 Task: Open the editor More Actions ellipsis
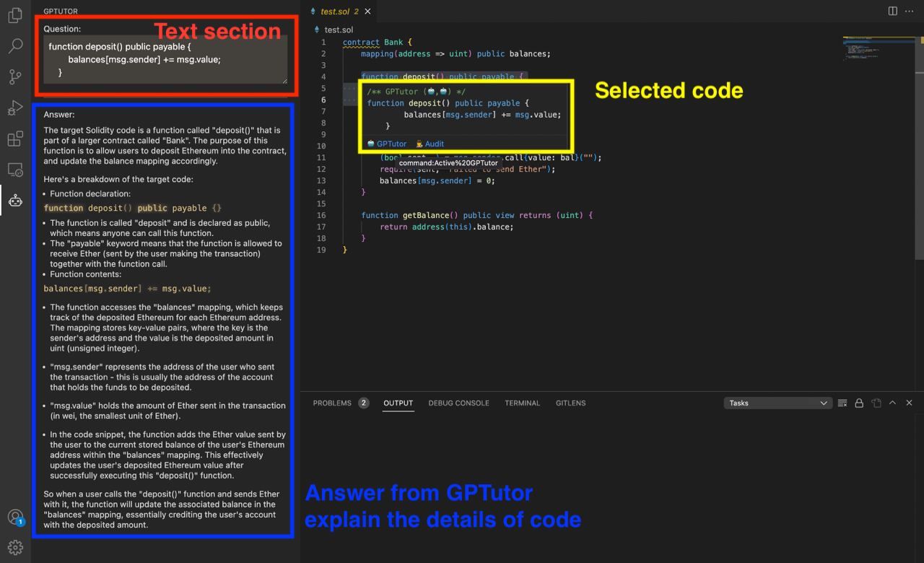coord(910,11)
